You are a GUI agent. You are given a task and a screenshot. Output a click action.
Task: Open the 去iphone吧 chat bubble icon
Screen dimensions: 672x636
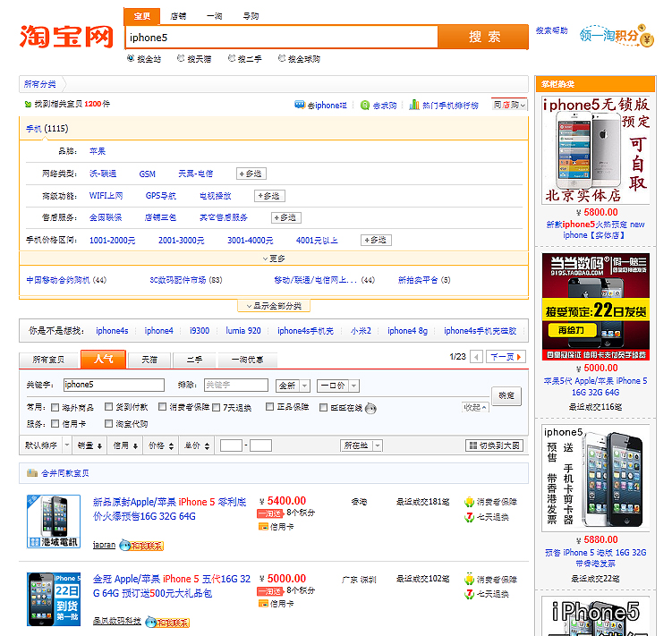(300, 105)
